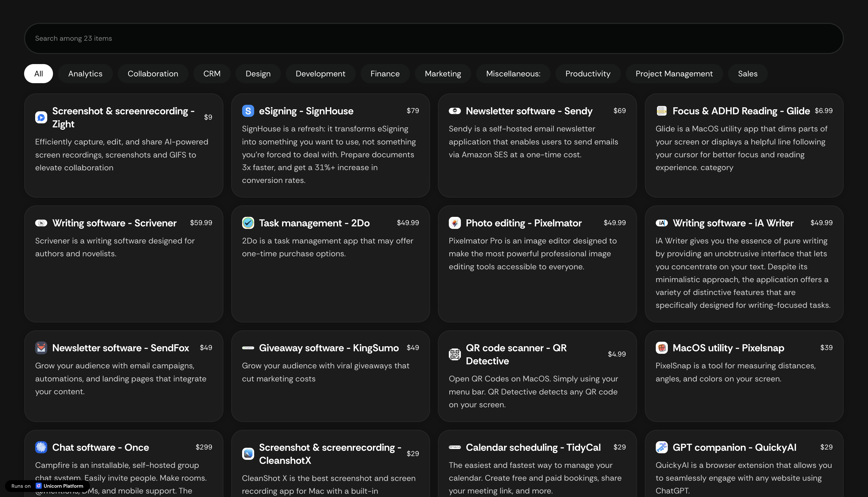
Task: Click the 2Do one-time purchase description
Action: click(328, 247)
